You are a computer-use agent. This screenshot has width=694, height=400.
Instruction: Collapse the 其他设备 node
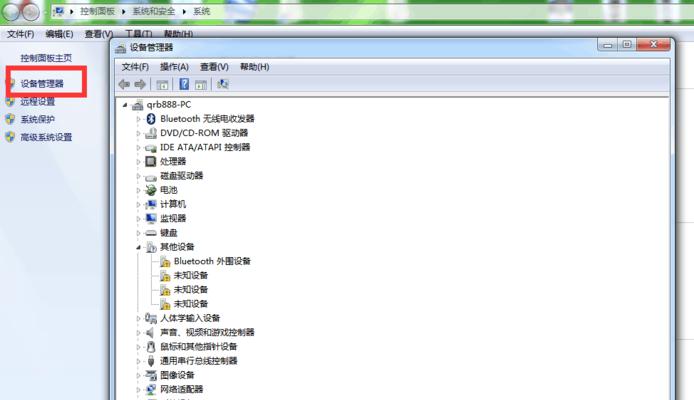[138, 247]
